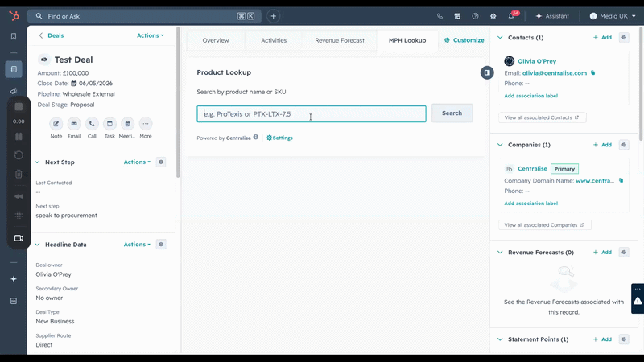This screenshot has width=644, height=362.
Task: Open Headline Data Actions dropdown
Action: coord(137,245)
